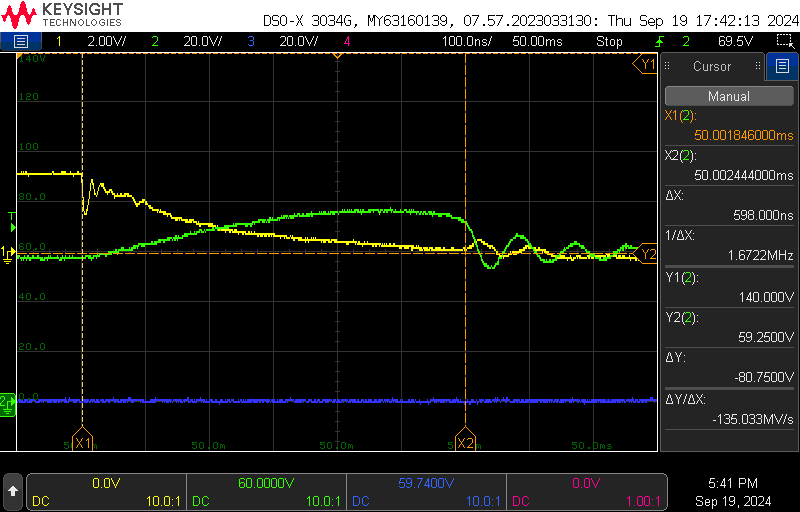Open channel 2 DC 60.0000V status box

click(266, 492)
